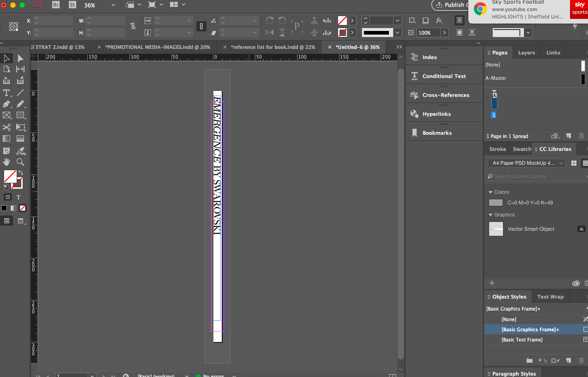This screenshot has height=377, width=588.
Task: Reset to default fill and stroke
Action: 6,187
